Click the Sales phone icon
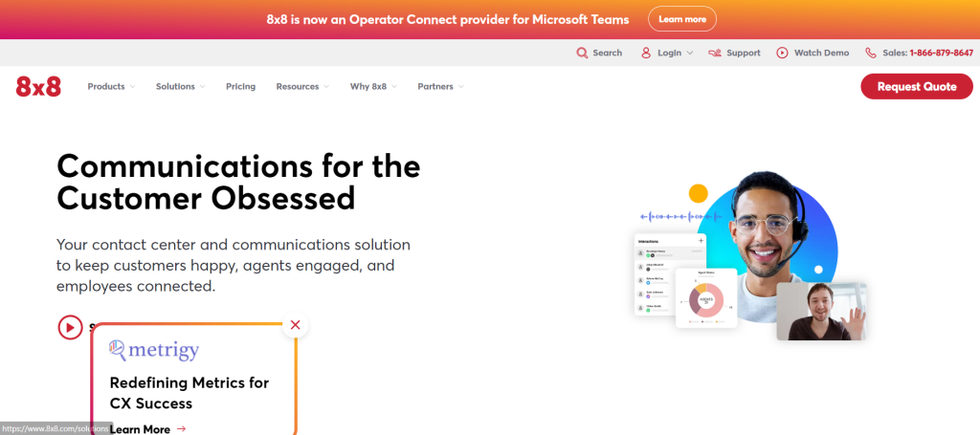This screenshot has height=435, width=980. click(871, 53)
